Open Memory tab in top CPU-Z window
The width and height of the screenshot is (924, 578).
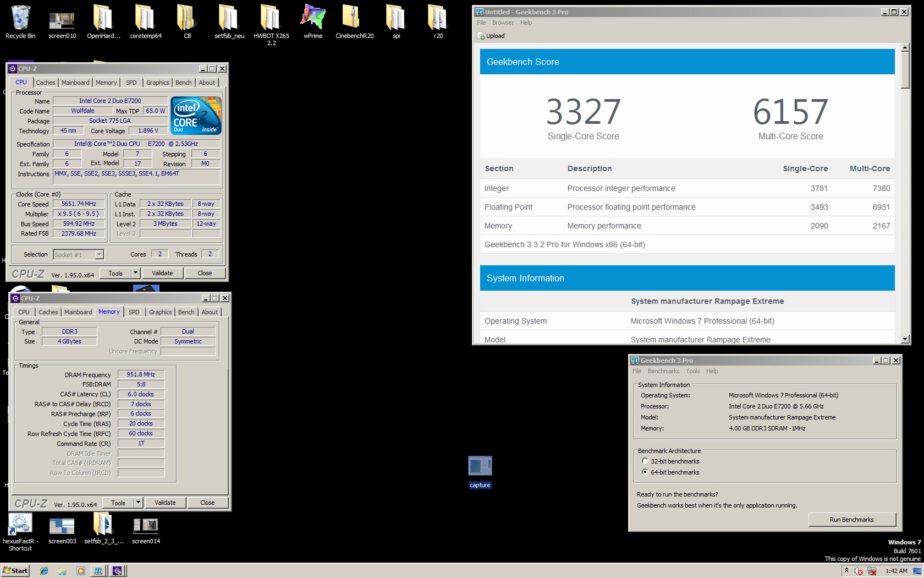tap(106, 83)
